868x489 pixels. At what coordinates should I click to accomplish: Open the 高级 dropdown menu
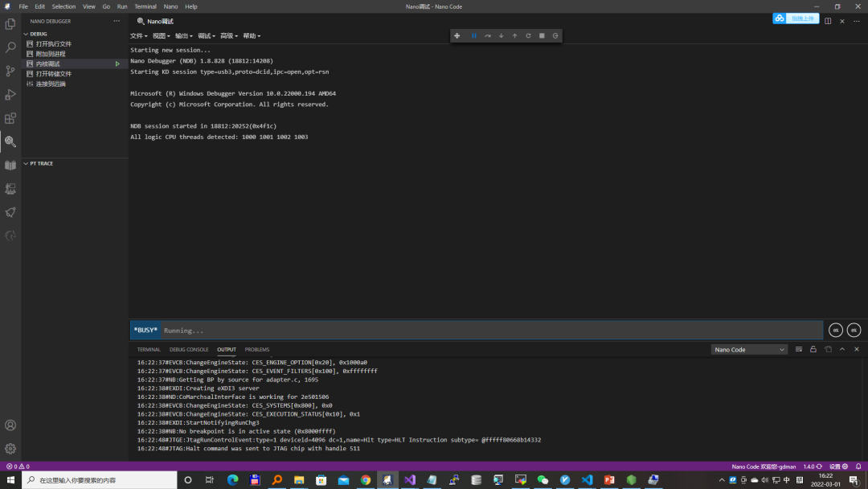(x=228, y=36)
